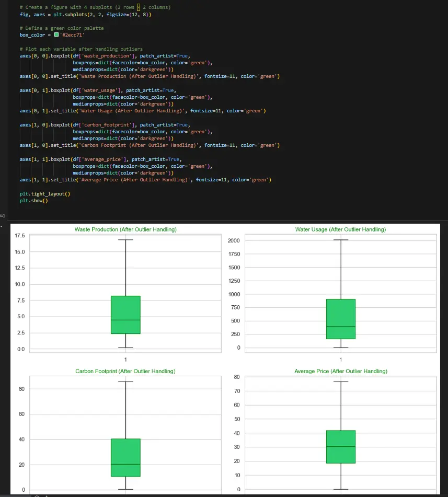Image resolution: width=448 pixels, height=497 pixels.
Task: Click the Carbon Footprint chart title
Action: point(125,371)
